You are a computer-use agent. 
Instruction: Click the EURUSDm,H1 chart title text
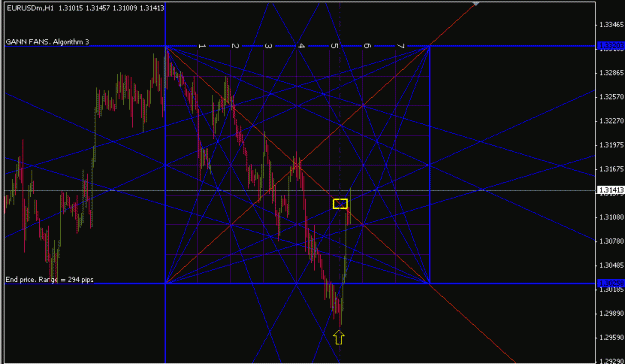(x=85, y=8)
